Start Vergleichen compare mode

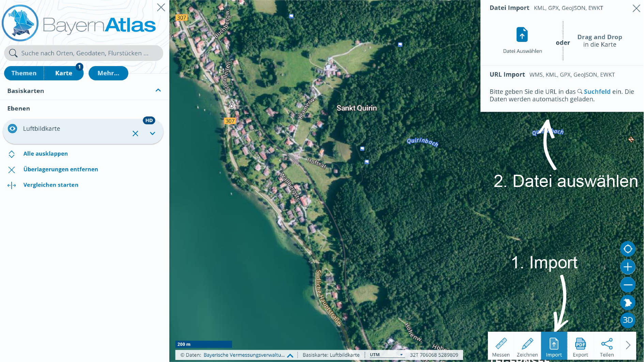point(51,185)
